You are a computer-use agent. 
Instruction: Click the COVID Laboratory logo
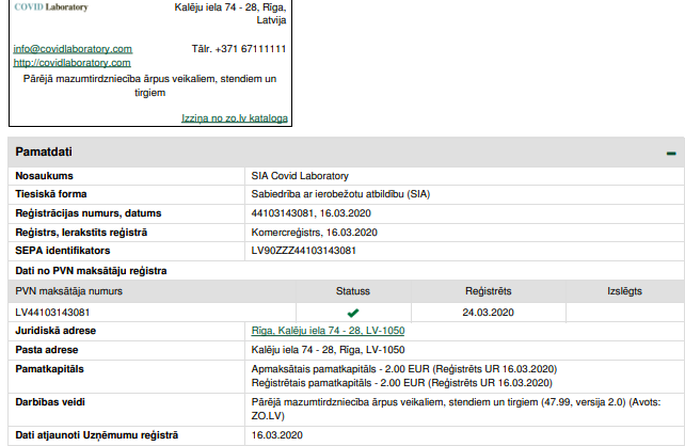pyautogui.click(x=51, y=7)
